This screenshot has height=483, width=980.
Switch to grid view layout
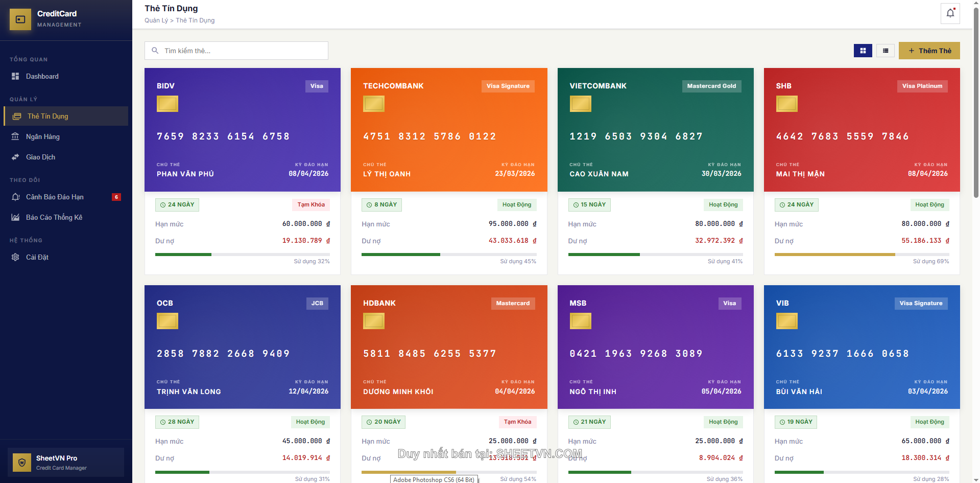tap(863, 51)
